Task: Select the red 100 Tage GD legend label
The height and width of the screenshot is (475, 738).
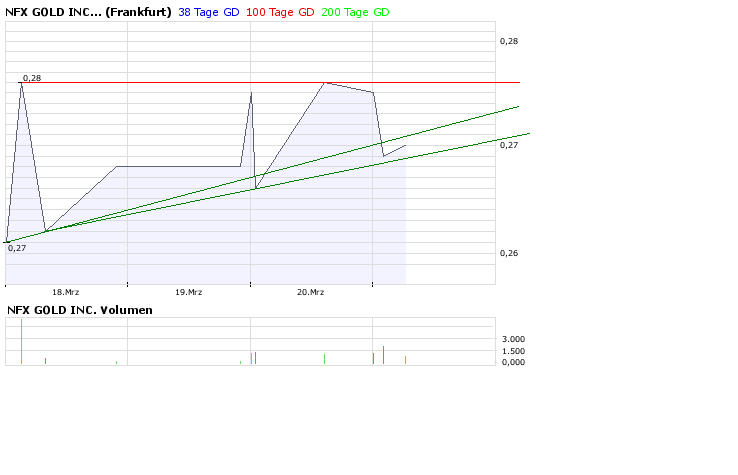Action: (x=280, y=12)
